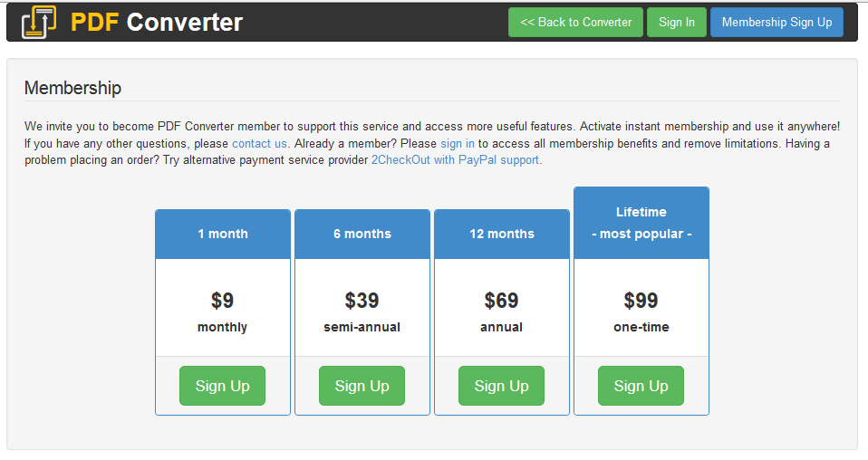Follow the 'contact us' link
The image size is (868, 460).
coord(259,143)
